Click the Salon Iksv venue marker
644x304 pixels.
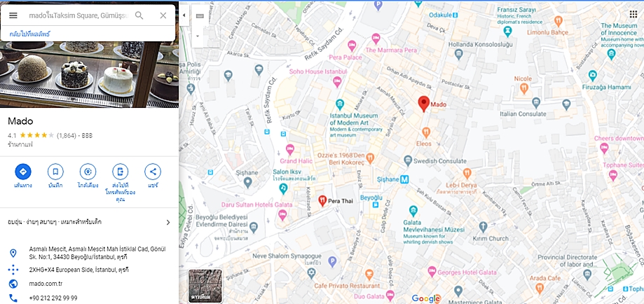[283, 188]
